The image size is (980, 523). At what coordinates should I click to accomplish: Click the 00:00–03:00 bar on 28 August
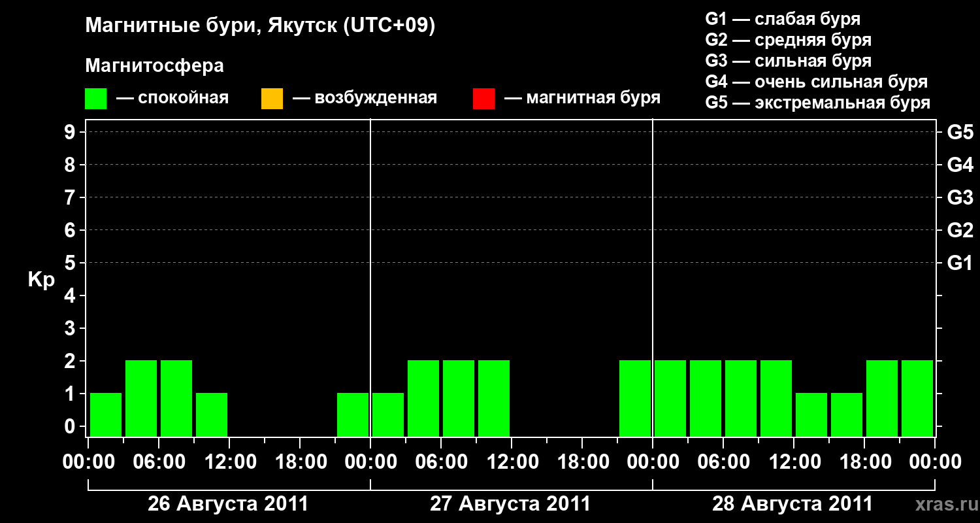pyautogui.click(x=670, y=398)
